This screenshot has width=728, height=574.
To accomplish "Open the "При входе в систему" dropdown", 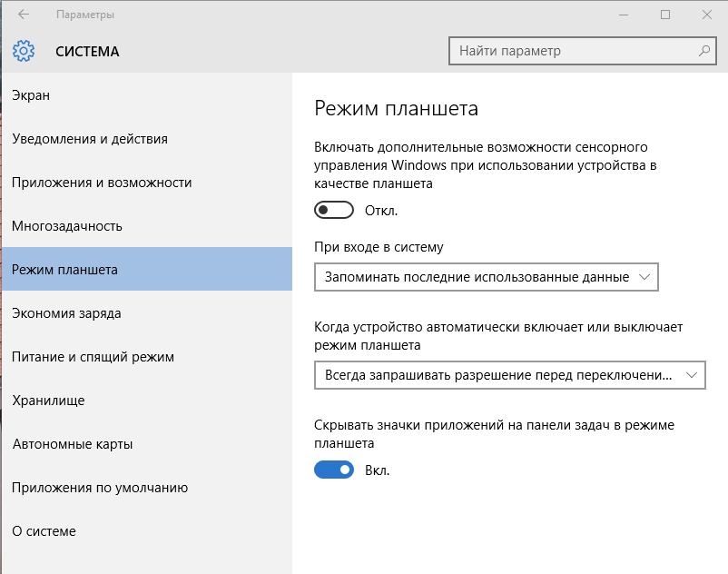I will point(486,277).
